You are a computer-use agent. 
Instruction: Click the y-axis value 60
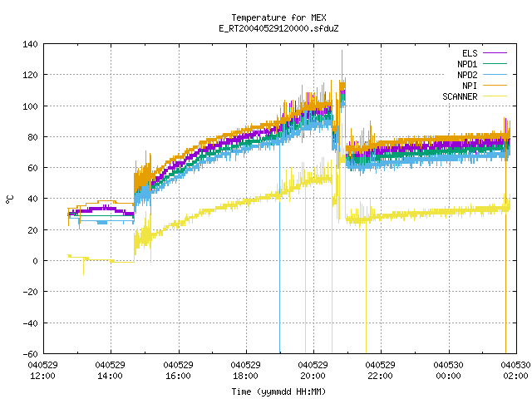[32, 168]
